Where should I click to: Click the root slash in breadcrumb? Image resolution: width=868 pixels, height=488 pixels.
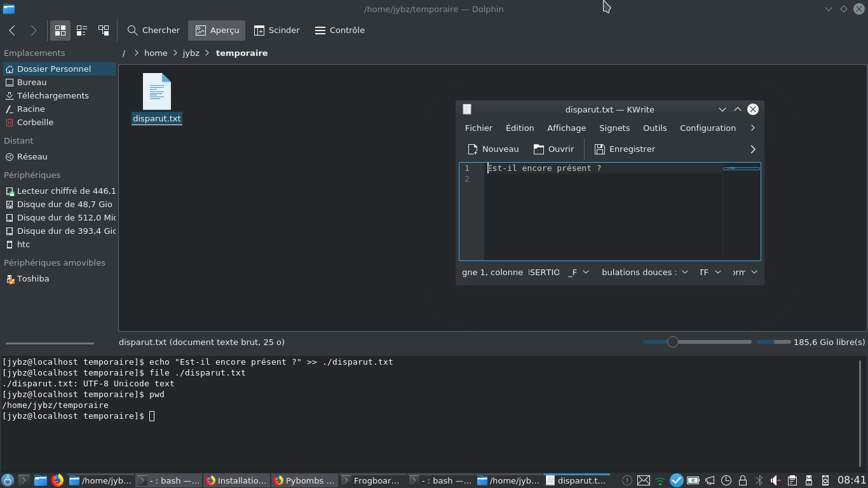pyautogui.click(x=124, y=53)
